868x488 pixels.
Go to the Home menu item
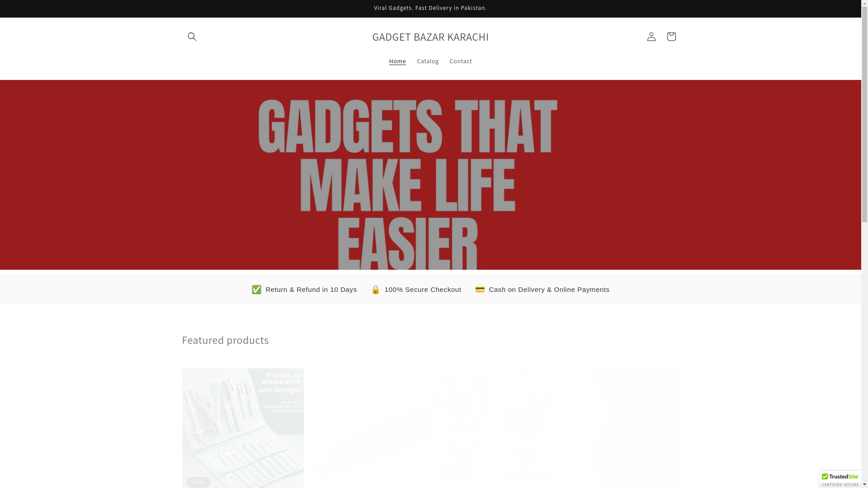point(397,61)
